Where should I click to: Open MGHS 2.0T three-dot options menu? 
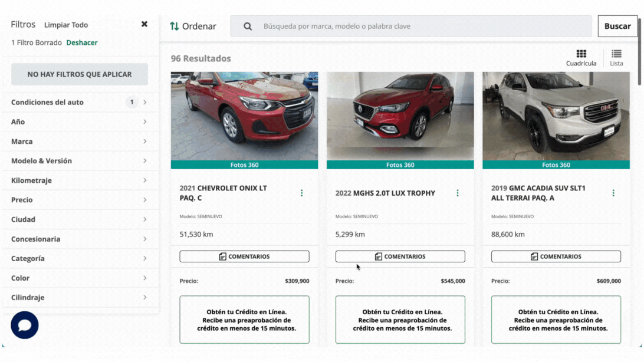[x=458, y=193]
